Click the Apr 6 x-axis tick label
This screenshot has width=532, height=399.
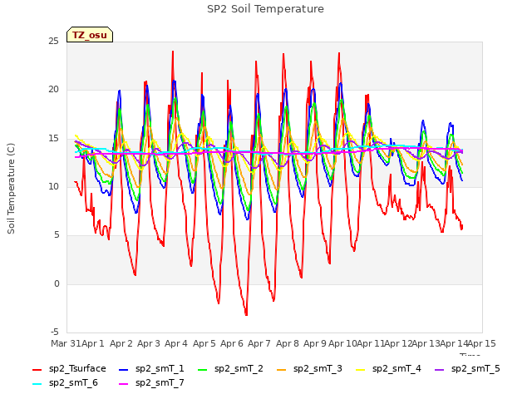click(x=232, y=343)
